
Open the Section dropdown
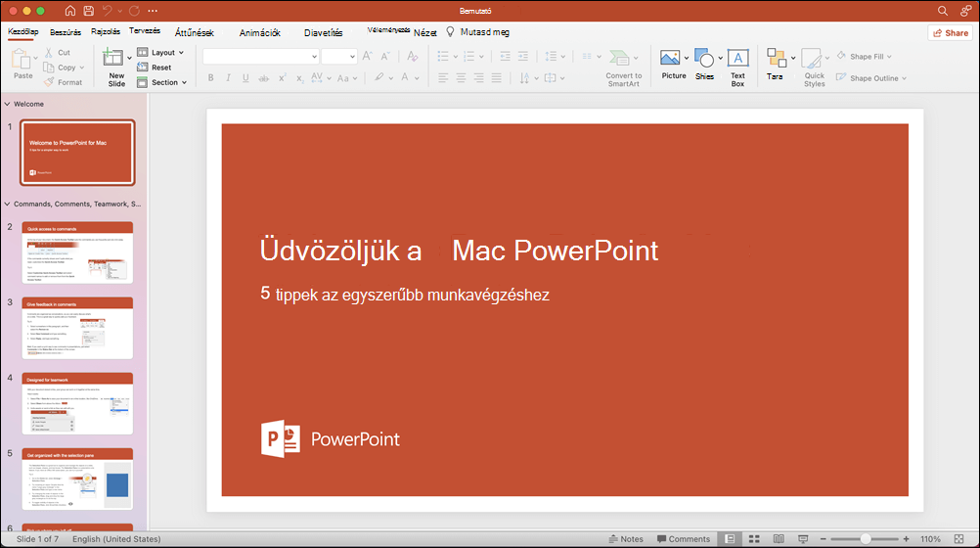click(162, 82)
